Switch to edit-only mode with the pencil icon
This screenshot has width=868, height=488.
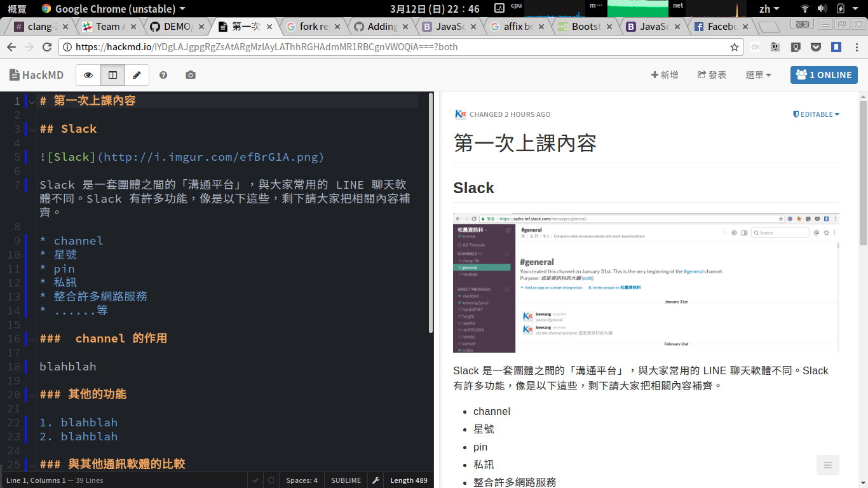pyautogui.click(x=137, y=75)
